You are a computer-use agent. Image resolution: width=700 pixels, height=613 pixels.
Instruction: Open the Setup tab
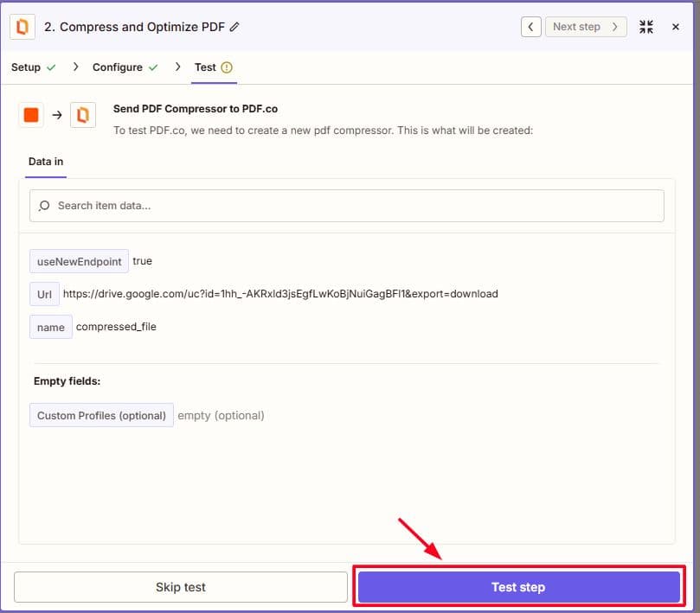click(x=26, y=67)
